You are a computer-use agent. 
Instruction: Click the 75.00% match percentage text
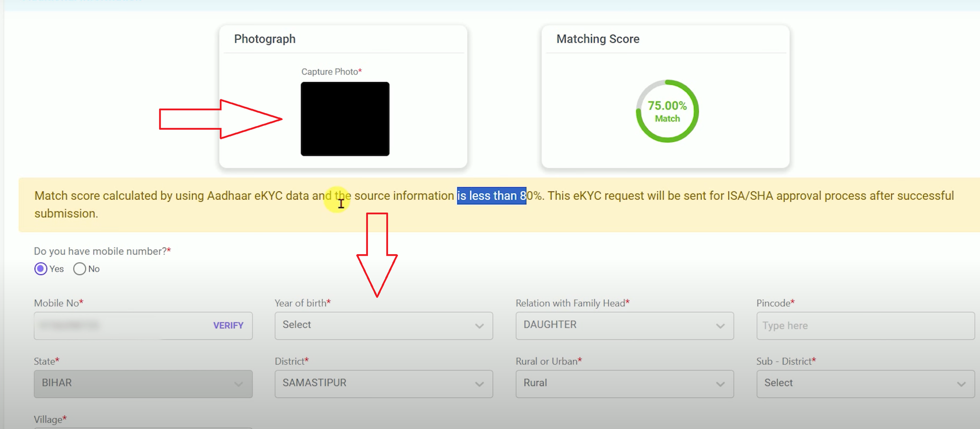pyautogui.click(x=667, y=106)
